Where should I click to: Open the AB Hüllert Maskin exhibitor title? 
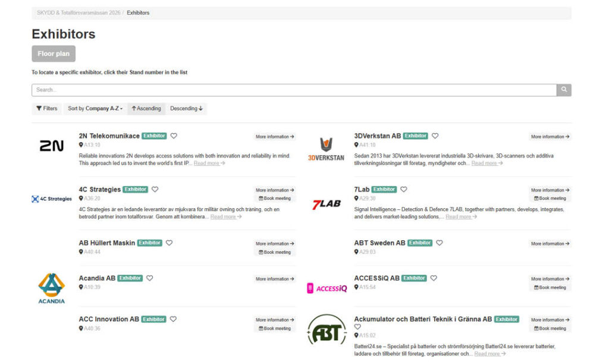pos(107,243)
